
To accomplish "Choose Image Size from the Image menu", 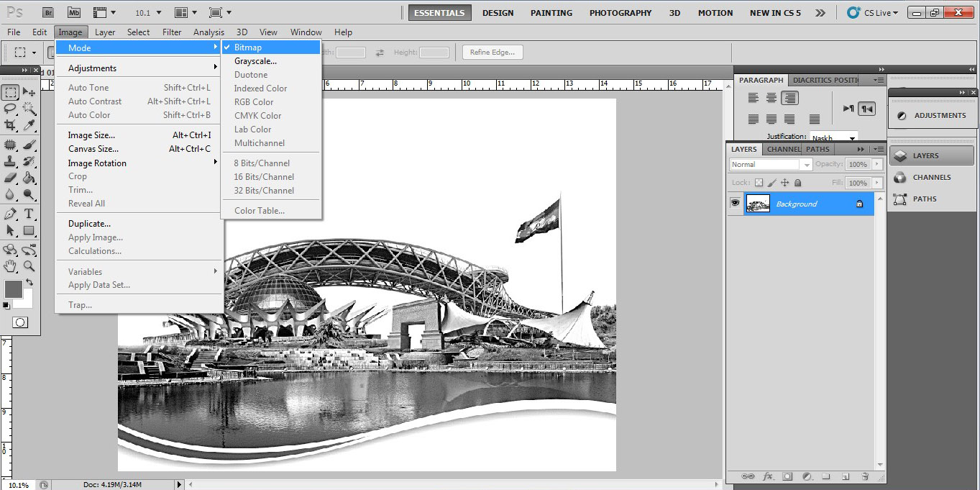I will point(139,135).
